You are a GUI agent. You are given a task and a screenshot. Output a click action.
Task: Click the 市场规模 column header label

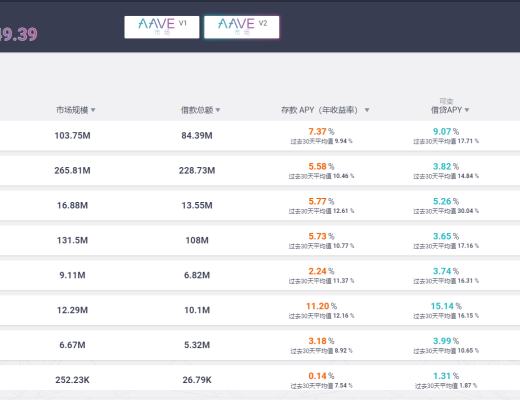[72, 110]
